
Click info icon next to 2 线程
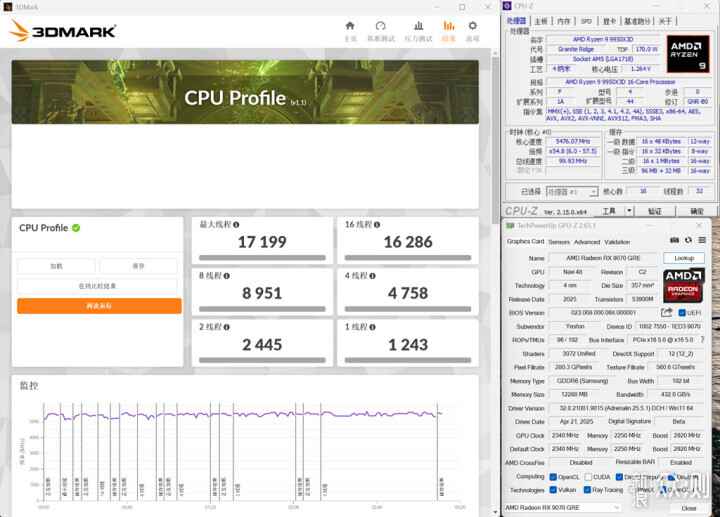227,327
